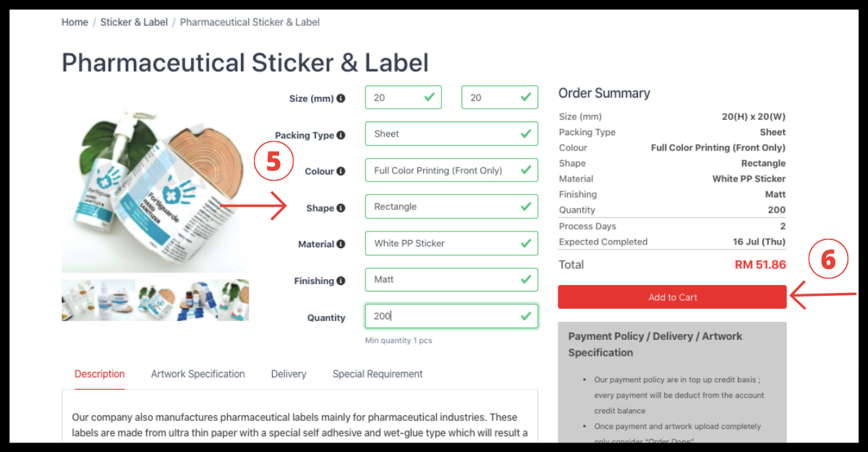
Task: Click the info icon next to Finishing
Action: [x=341, y=281]
